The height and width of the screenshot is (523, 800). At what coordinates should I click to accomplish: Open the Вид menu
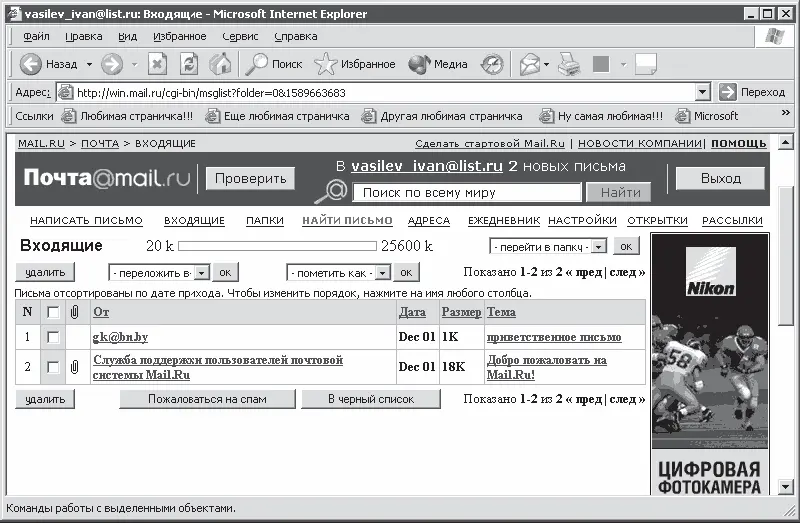point(128,36)
